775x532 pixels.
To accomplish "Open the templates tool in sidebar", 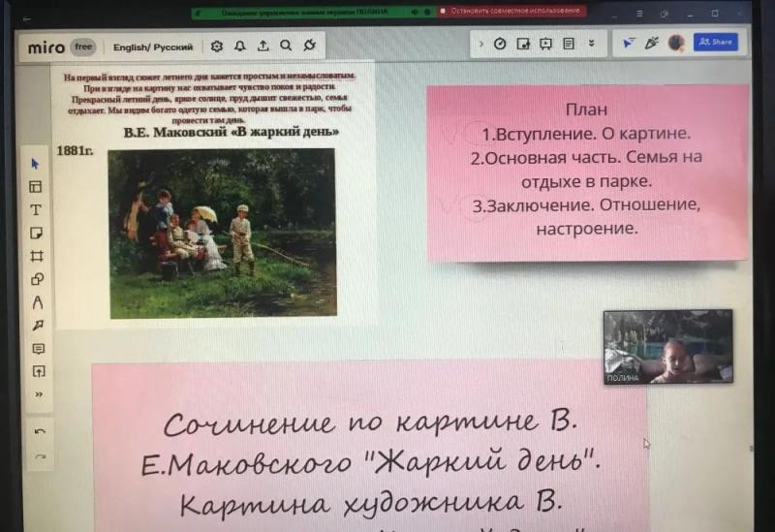I will (36, 186).
